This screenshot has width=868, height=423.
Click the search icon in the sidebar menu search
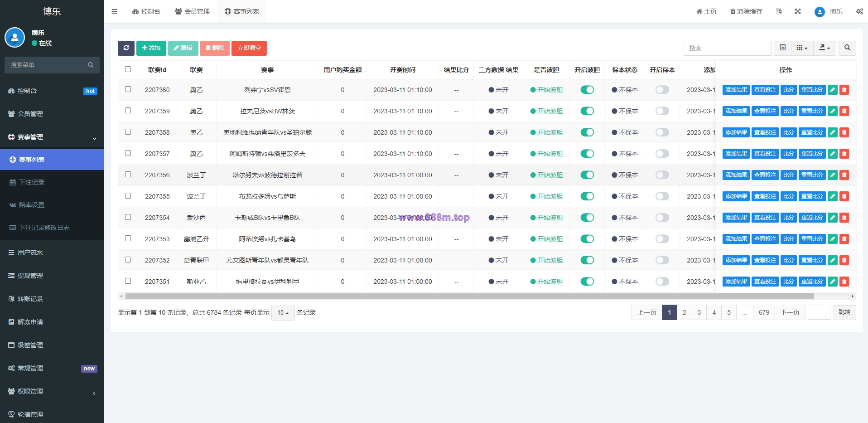(91, 65)
